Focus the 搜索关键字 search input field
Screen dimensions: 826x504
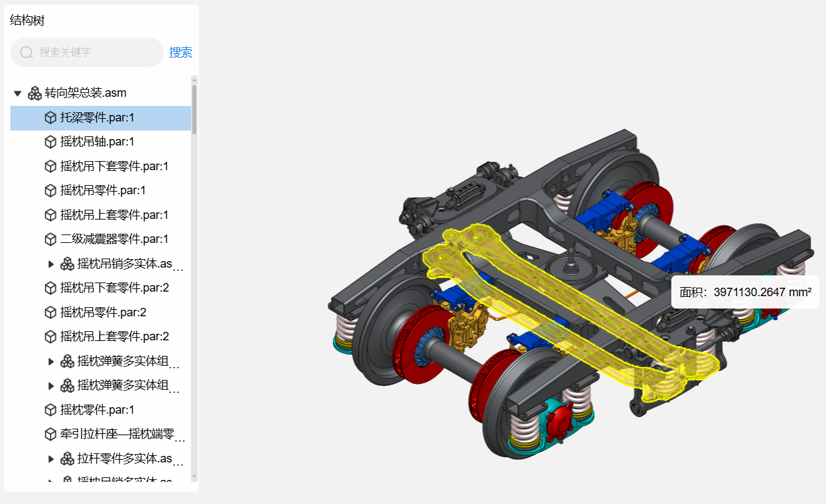pos(87,52)
